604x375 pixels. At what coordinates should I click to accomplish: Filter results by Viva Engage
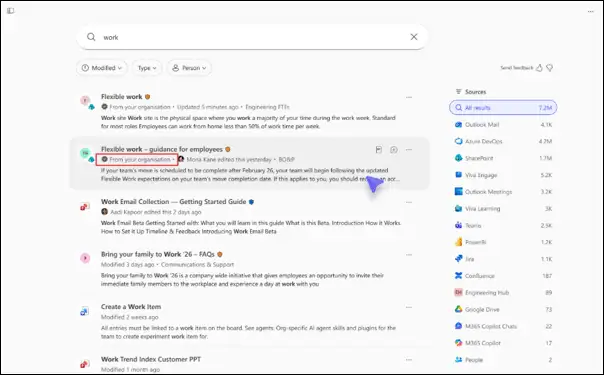click(503, 175)
